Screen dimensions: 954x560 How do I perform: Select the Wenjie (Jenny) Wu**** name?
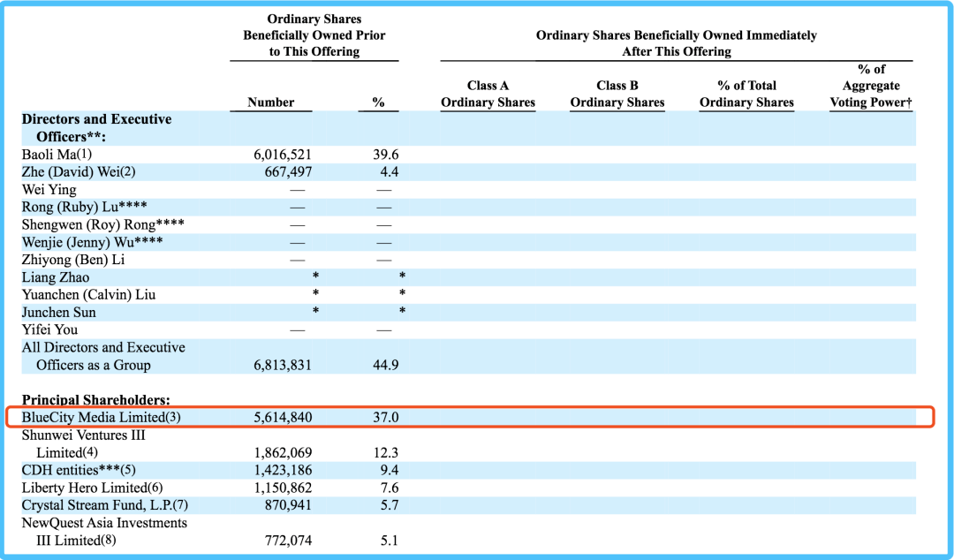point(92,242)
